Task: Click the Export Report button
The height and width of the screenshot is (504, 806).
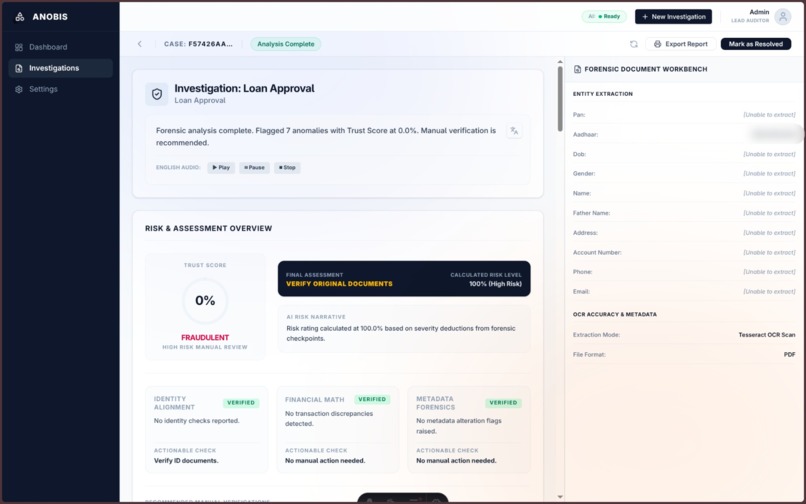Action: pos(681,44)
